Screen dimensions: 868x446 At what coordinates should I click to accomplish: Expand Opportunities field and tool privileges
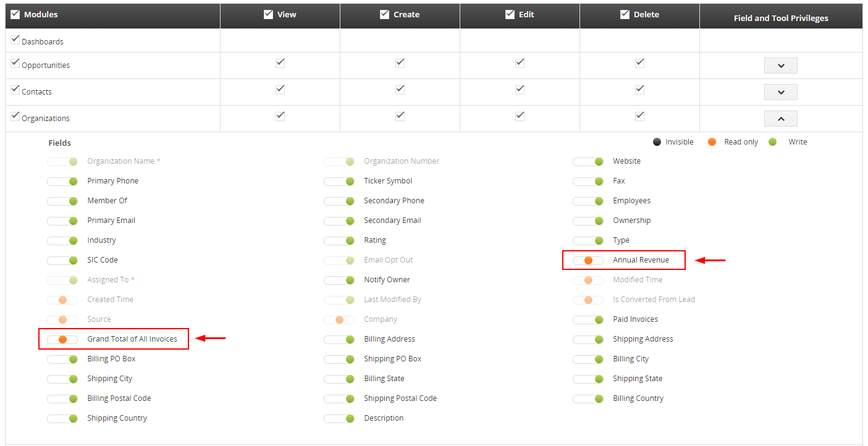pos(780,65)
